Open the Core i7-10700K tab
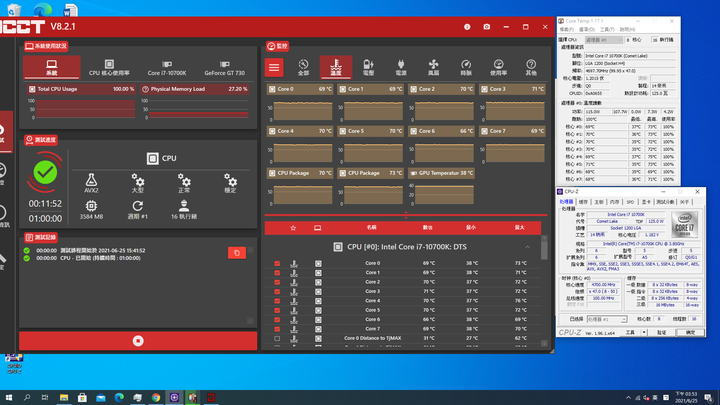 (x=167, y=68)
